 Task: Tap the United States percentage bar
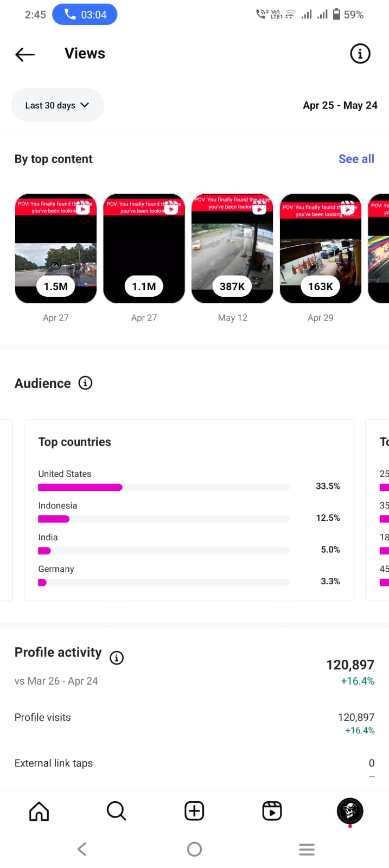[x=163, y=487]
